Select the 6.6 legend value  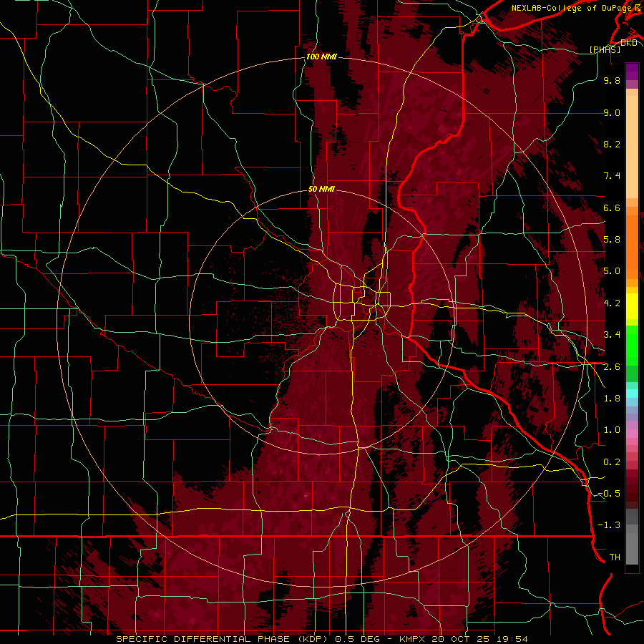pyautogui.click(x=612, y=208)
